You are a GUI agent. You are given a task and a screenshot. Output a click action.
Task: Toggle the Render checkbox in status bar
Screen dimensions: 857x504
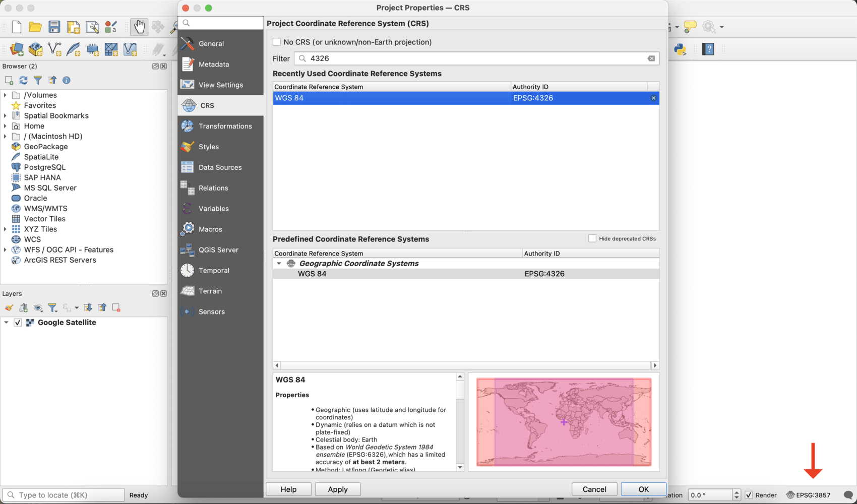749,495
